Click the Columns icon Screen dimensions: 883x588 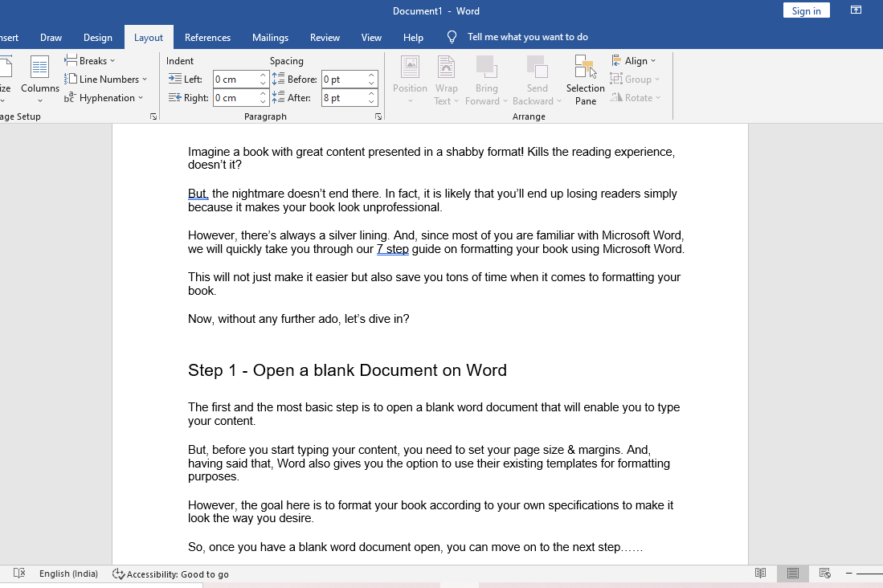point(40,68)
